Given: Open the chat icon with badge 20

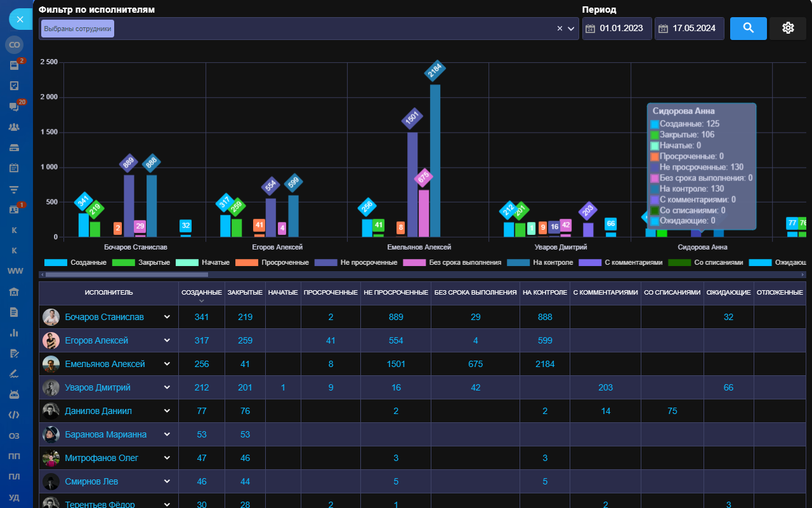Looking at the screenshot, I should click(14, 107).
